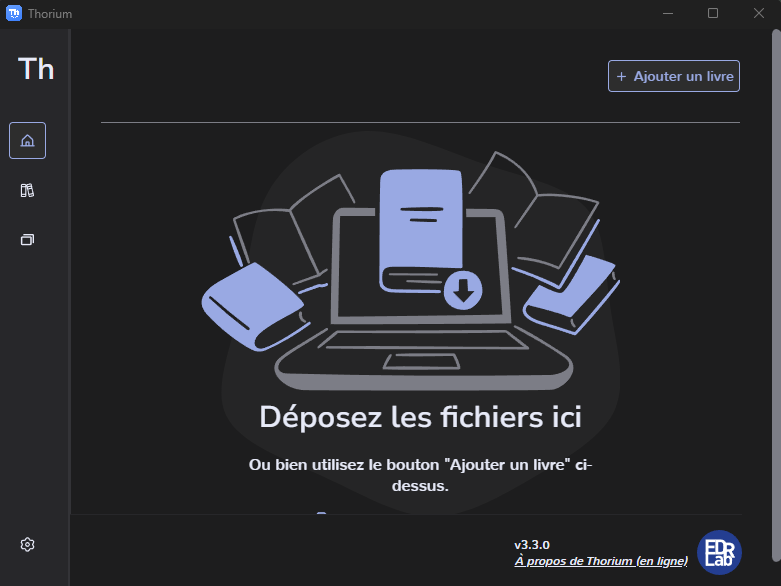
Task: Click the EDRLab round logo
Action: pyautogui.click(x=719, y=552)
